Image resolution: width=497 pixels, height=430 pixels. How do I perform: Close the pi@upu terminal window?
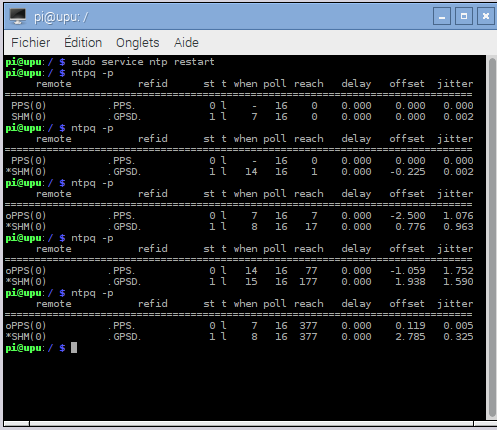click(x=486, y=16)
